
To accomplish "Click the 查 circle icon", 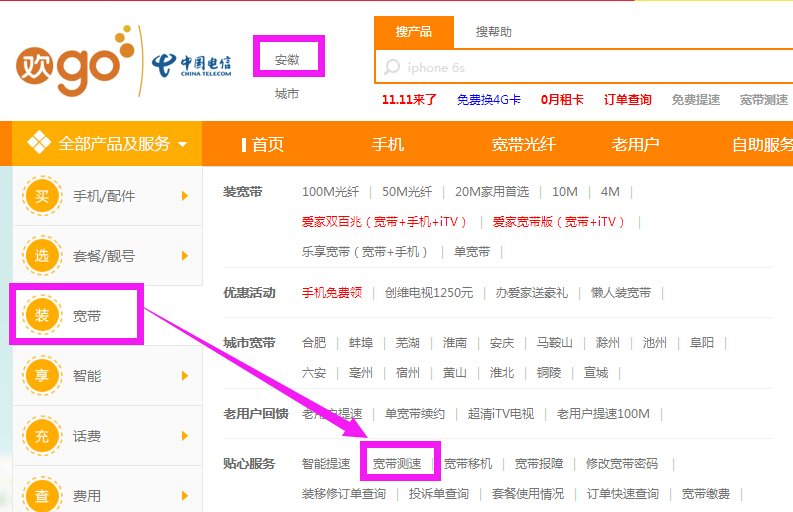I will 42,495.
